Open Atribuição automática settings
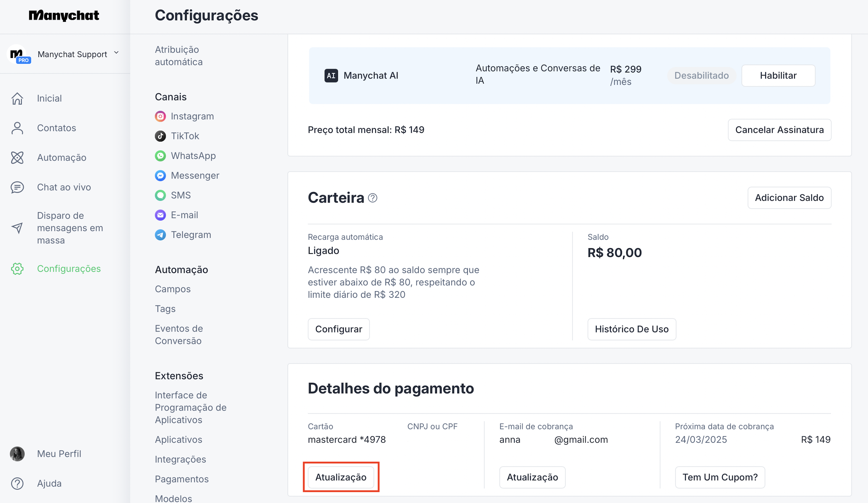 coord(179,56)
